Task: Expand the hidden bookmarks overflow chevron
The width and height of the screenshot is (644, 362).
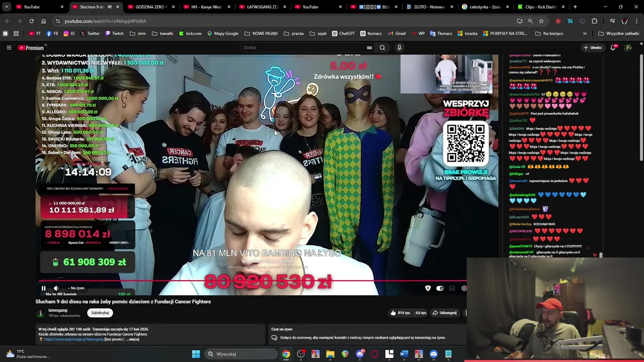Action: [x=585, y=34]
